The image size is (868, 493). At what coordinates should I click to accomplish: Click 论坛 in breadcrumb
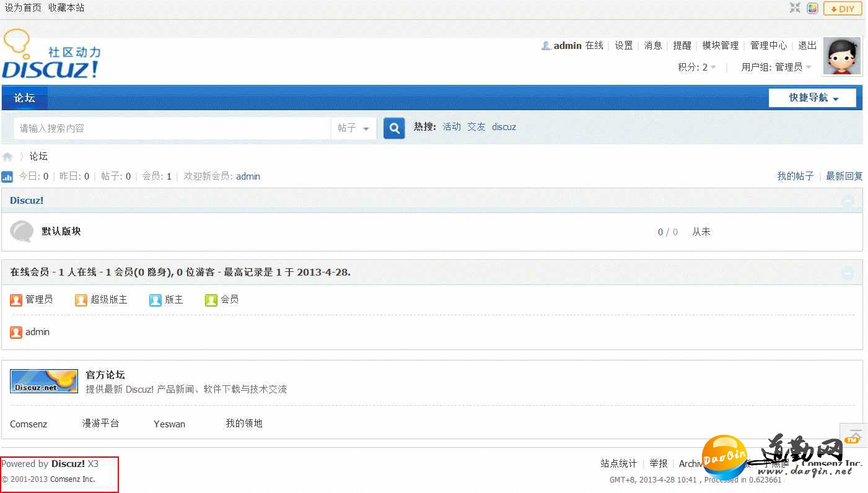[x=38, y=157]
